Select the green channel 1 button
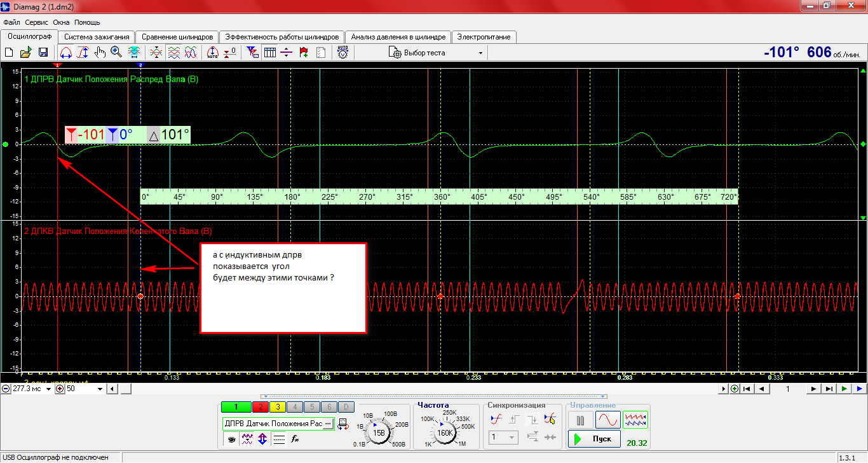 236,407
